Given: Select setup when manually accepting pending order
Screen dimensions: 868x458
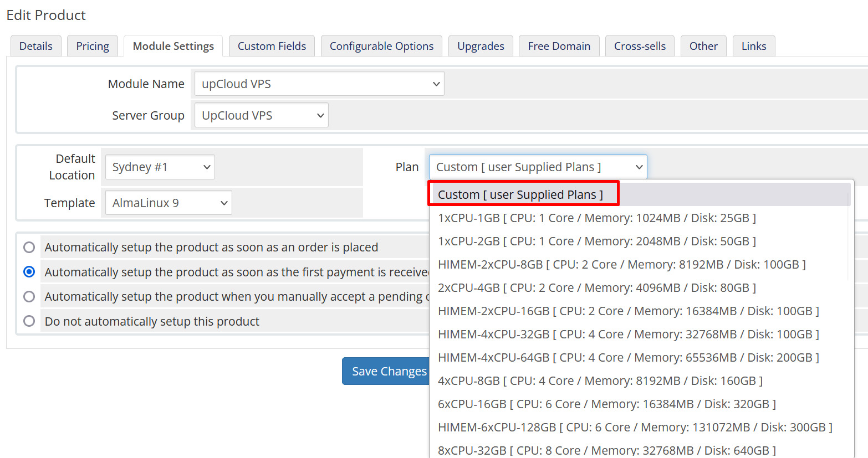Looking at the screenshot, I should pyautogui.click(x=29, y=296).
